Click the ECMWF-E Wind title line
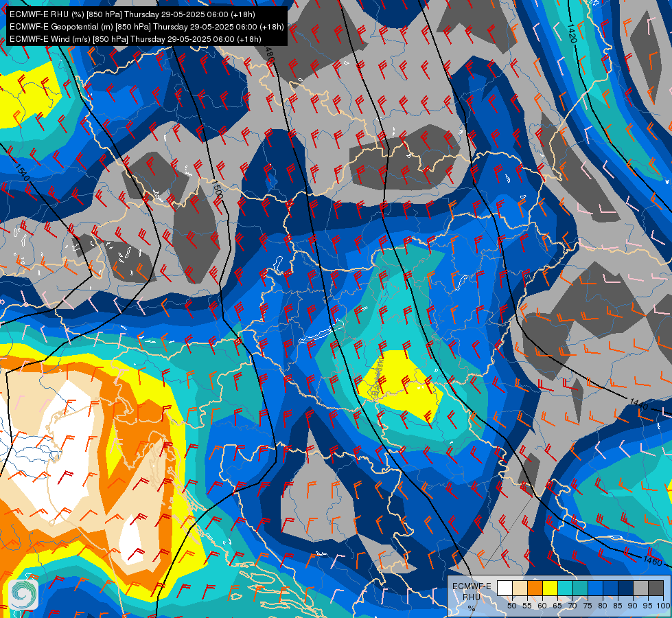 point(135,39)
